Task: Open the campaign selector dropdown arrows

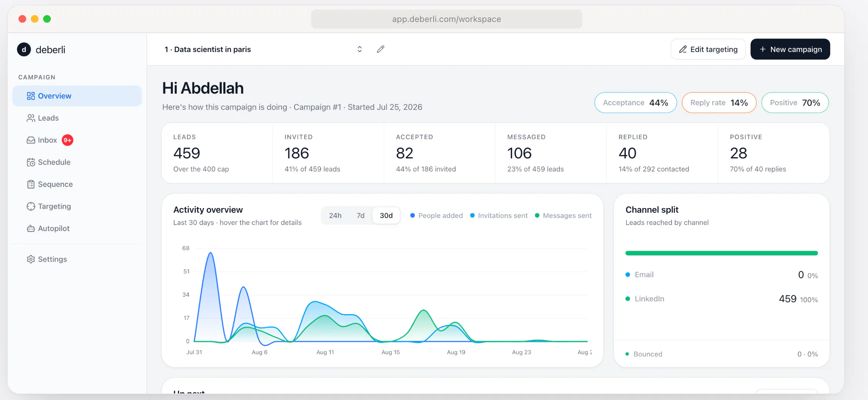Action: (x=360, y=49)
